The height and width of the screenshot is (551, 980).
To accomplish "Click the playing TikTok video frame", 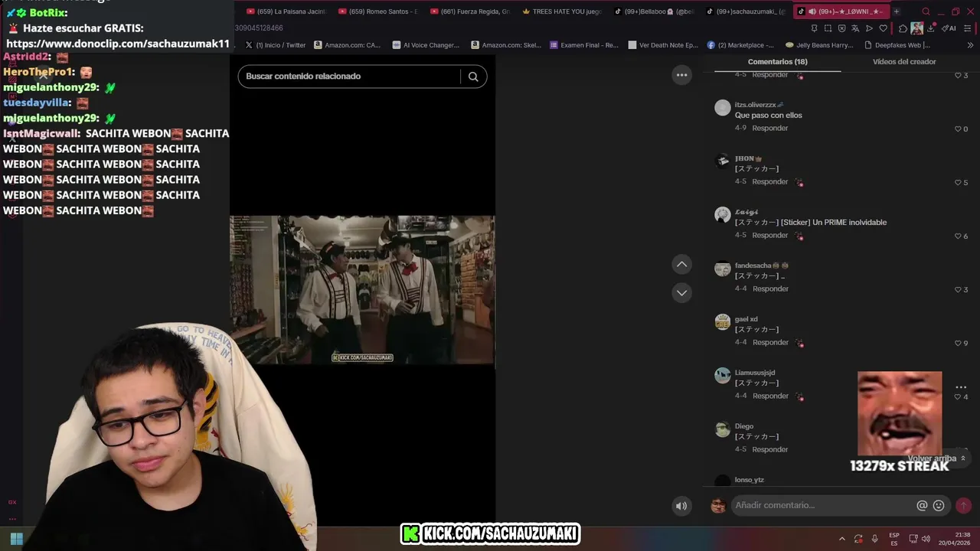I will pos(362,289).
